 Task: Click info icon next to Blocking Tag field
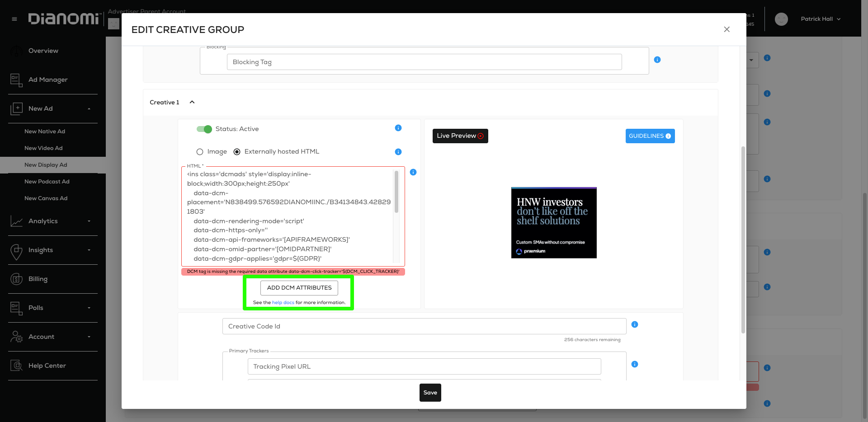click(x=657, y=60)
